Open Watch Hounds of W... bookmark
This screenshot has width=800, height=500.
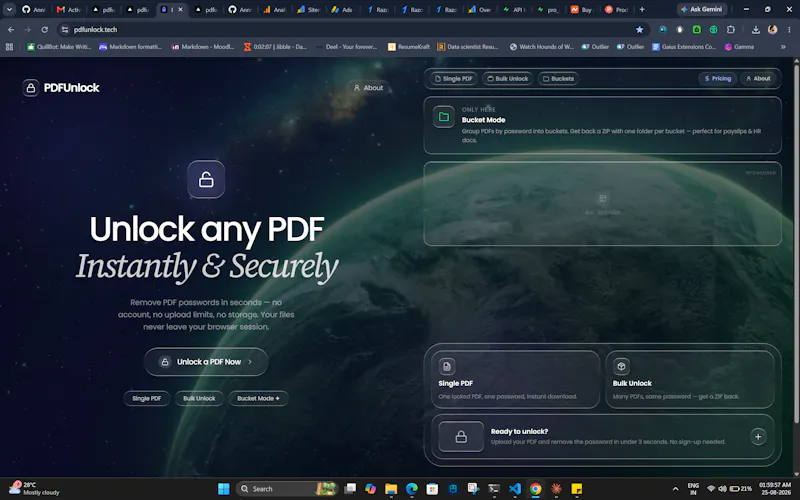tap(542, 46)
